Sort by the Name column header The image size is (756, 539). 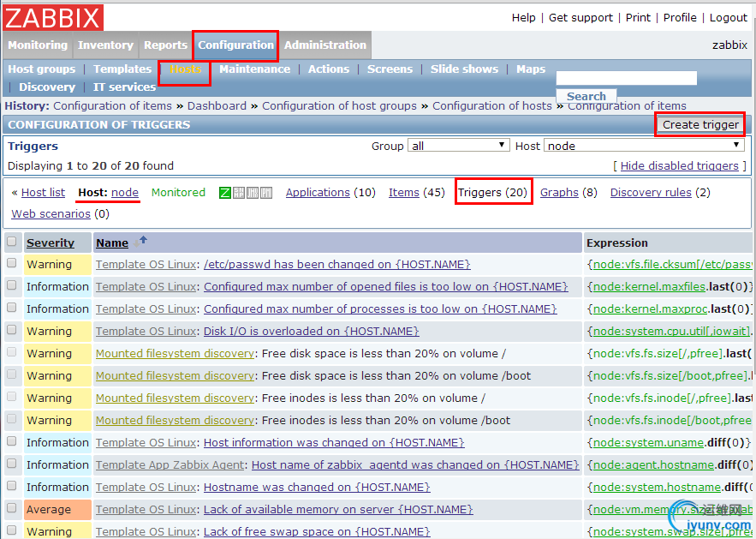coord(112,243)
